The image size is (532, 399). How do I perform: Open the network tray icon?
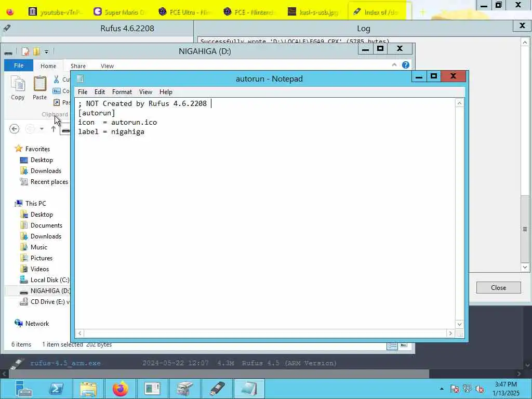pyautogui.click(x=467, y=389)
